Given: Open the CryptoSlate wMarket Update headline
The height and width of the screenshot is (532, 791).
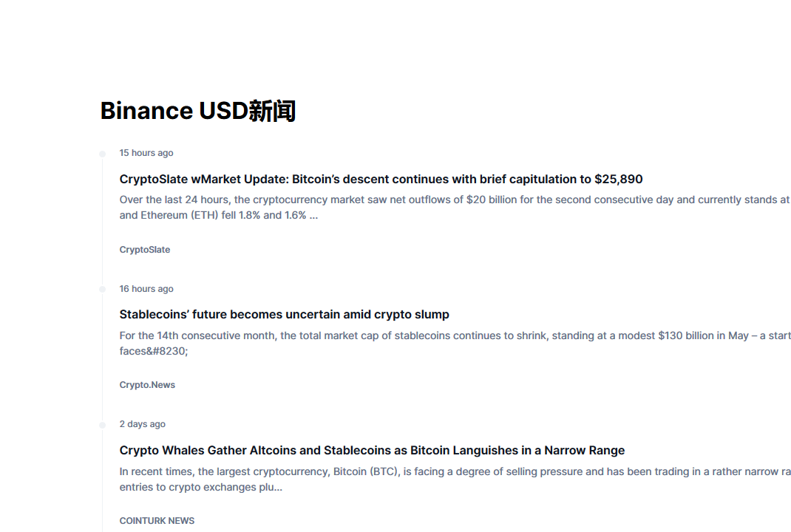Looking at the screenshot, I should click(381, 179).
